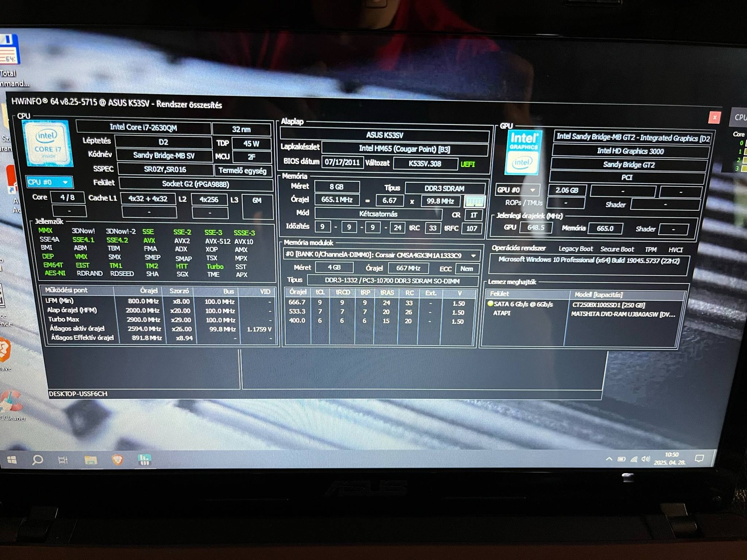Select the LFM (Min) operating point row
Screen dimensions: 747x560
coord(159,301)
